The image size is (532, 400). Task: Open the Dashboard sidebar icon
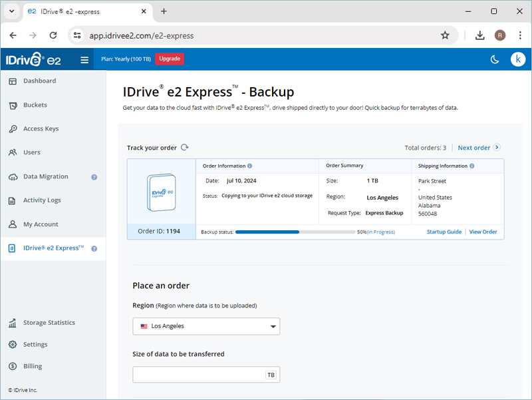point(13,81)
